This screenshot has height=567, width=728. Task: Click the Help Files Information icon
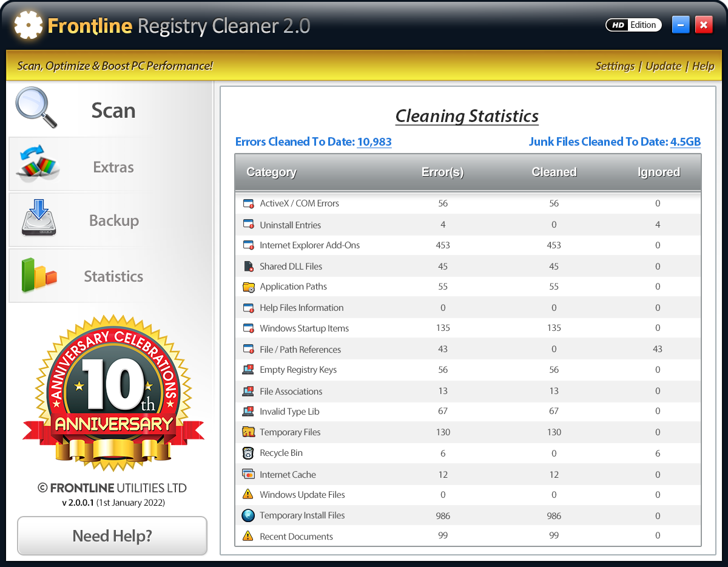(x=248, y=308)
